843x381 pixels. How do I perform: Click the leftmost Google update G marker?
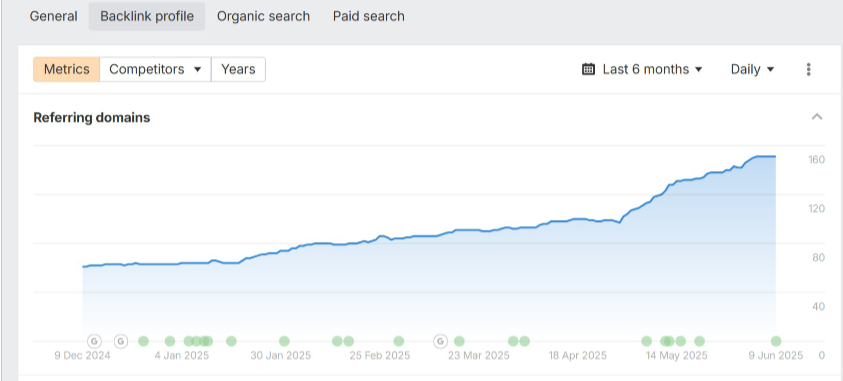point(95,341)
